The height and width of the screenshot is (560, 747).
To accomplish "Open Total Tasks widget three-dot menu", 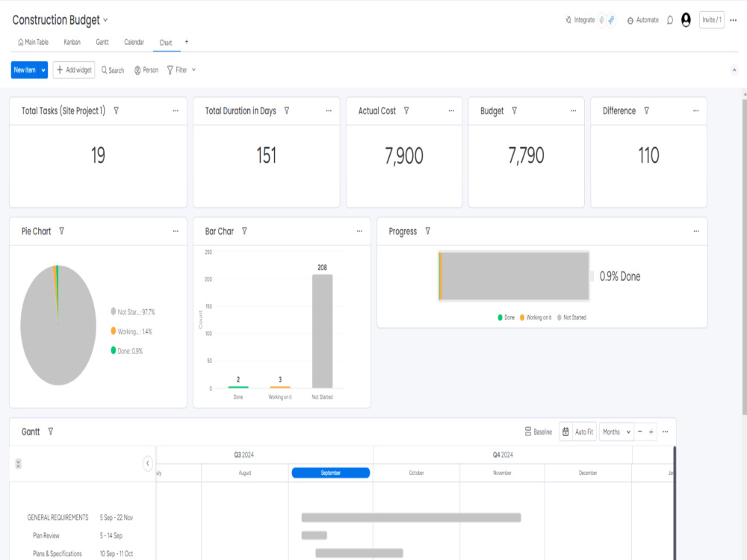I will point(176,111).
